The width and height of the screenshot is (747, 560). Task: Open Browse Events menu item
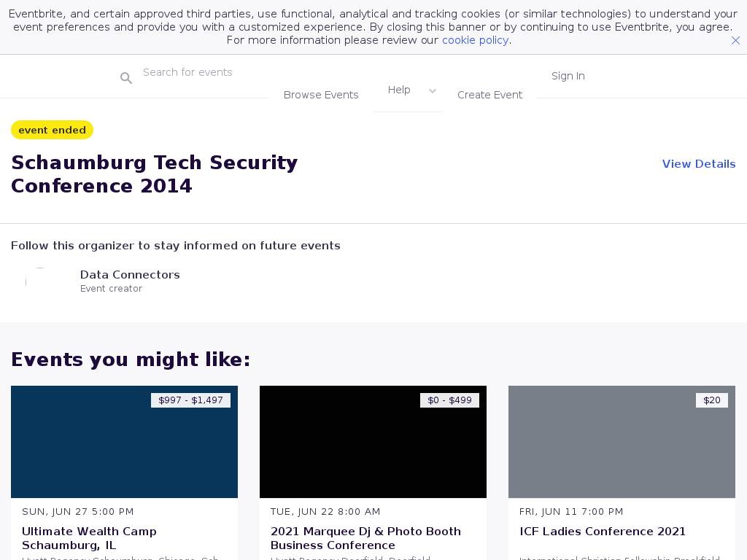pyautogui.click(x=321, y=95)
